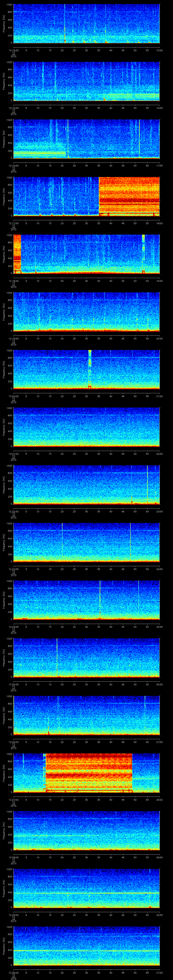Click the 12:17:00 start time label

13,223
